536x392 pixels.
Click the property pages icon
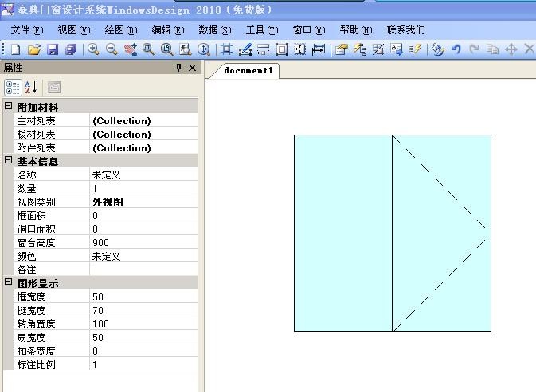54,88
